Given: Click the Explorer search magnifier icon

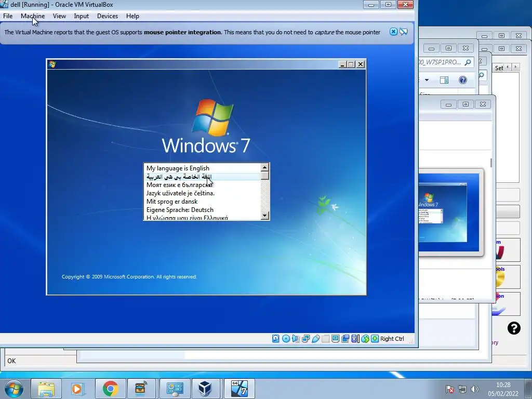Looking at the screenshot, I should pyautogui.click(x=468, y=62).
